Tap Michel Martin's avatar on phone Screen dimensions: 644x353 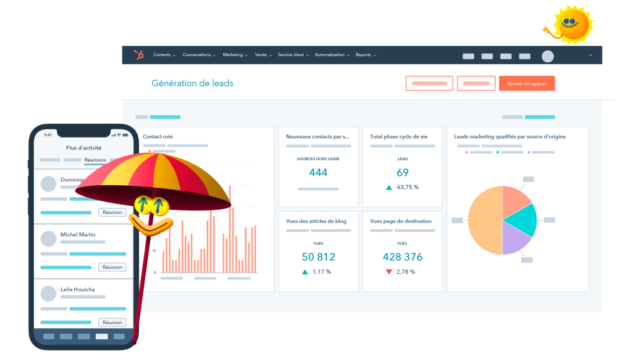[48, 239]
